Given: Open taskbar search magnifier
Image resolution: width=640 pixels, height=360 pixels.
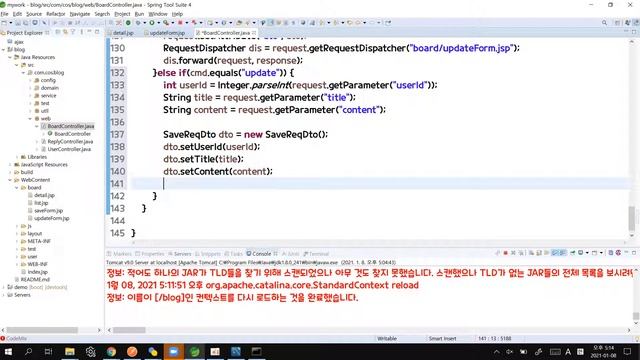Looking at the screenshot, I should pos(28,351).
